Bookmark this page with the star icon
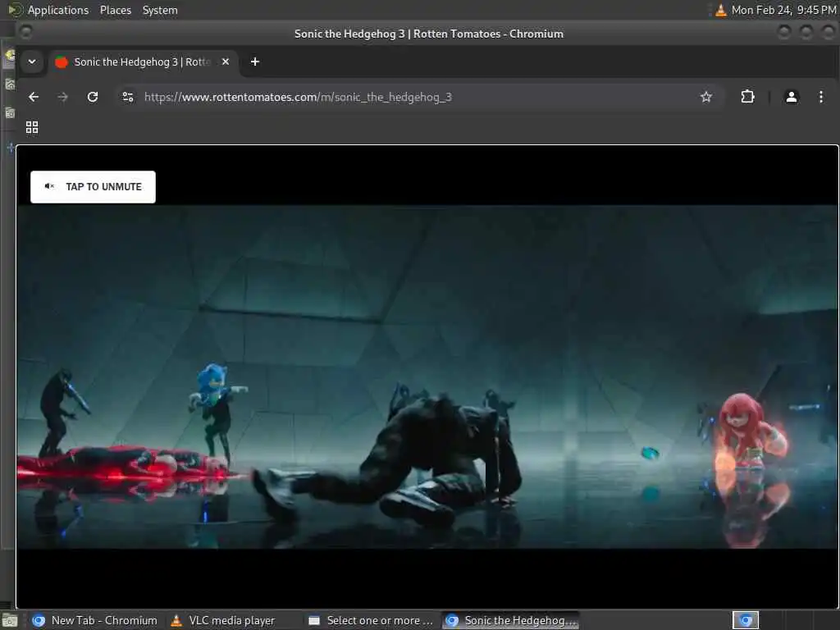 706,97
